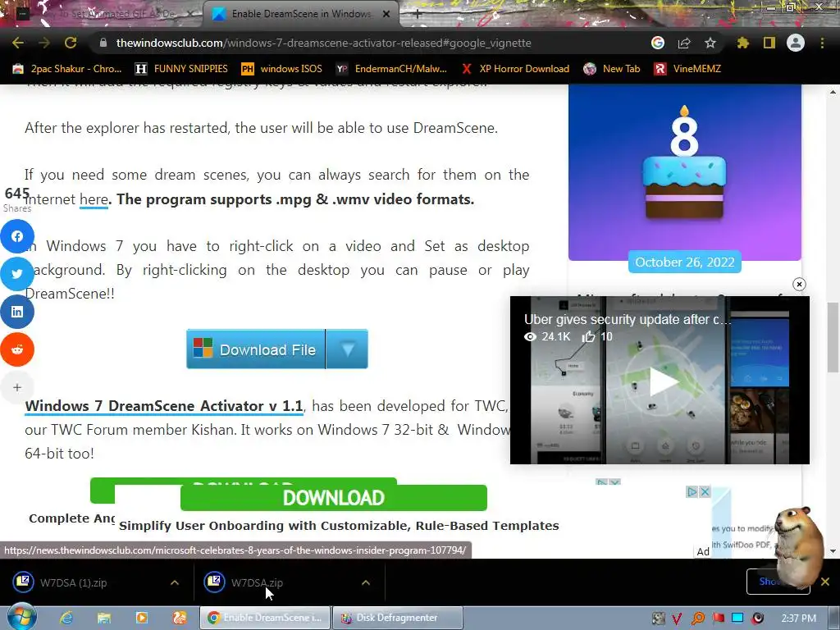Click the orange magnifier tray icon
The image size is (840, 630).
point(698,619)
